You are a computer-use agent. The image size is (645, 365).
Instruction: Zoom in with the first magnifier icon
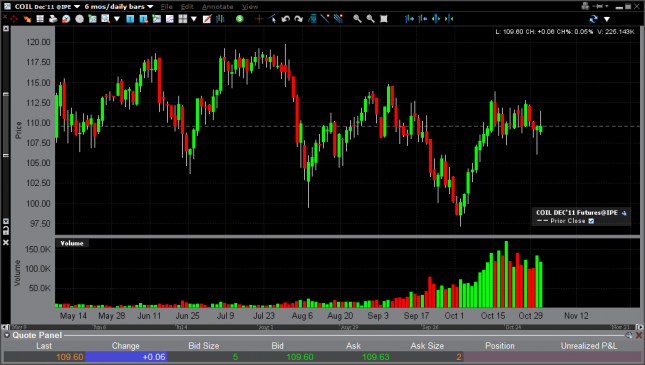[x=357, y=19]
